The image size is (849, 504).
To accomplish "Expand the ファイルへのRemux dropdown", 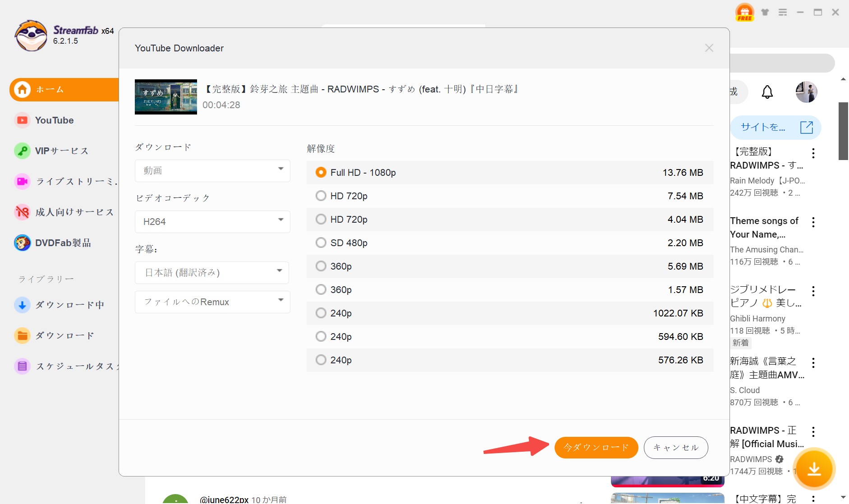I will pyautogui.click(x=212, y=302).
